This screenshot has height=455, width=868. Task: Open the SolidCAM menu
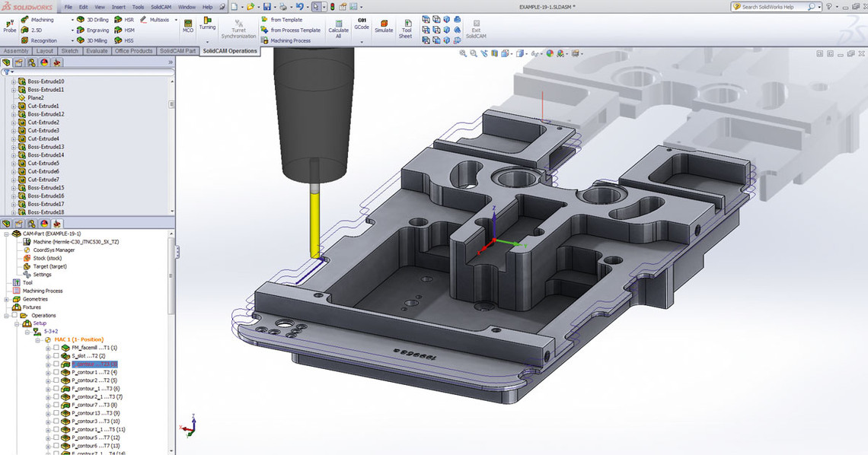tap(160, 7)
